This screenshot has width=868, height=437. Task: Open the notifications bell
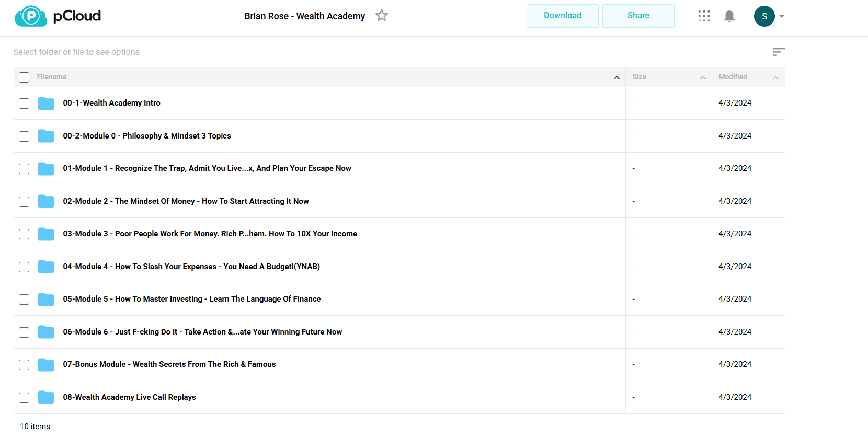(729, 16)
